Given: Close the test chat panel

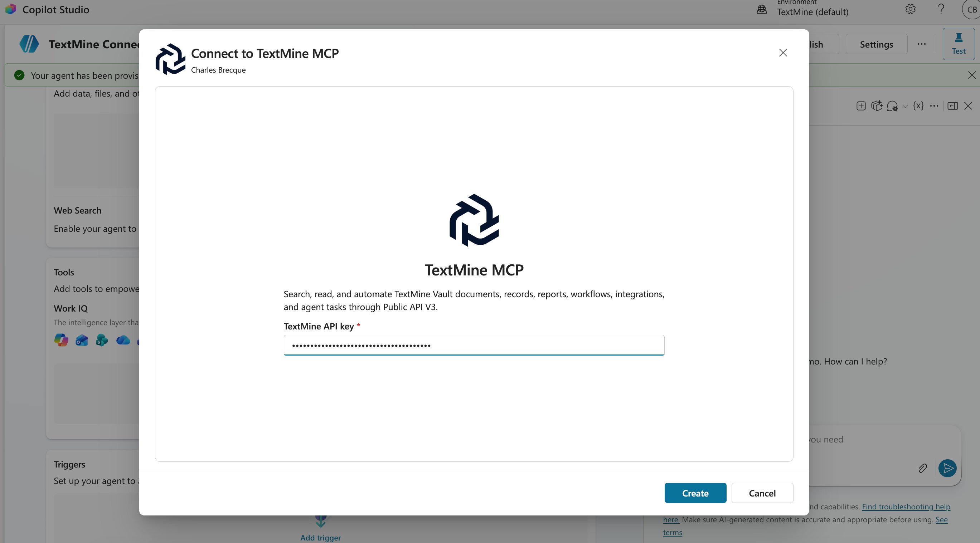Looking at the screenshot, I should (x=968, y=106).
